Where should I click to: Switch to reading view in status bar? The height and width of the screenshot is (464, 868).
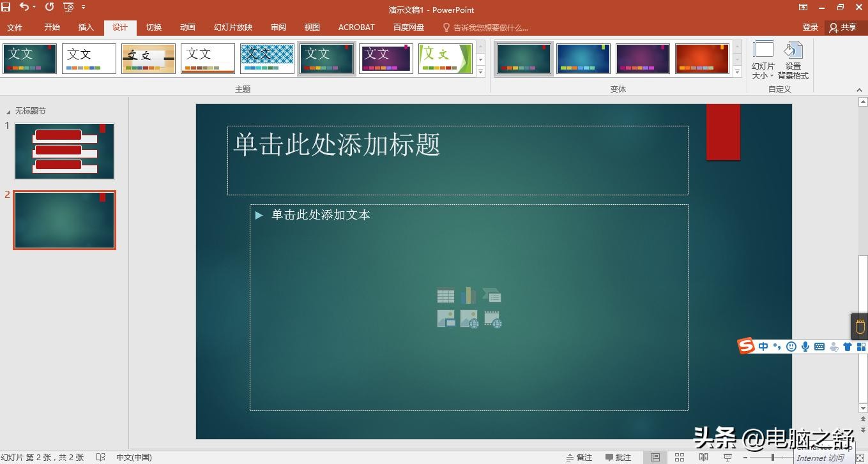point(703,457)
